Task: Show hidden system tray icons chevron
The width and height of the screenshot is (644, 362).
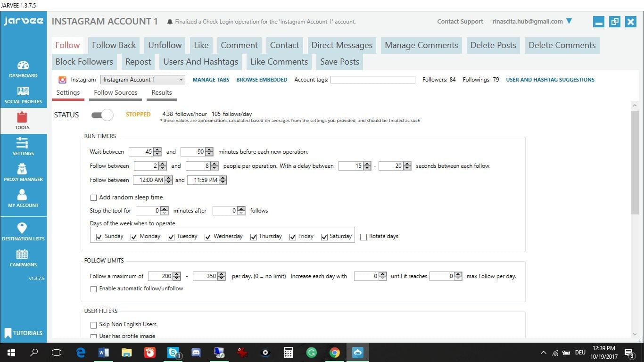Action: (x=544, y=353)
